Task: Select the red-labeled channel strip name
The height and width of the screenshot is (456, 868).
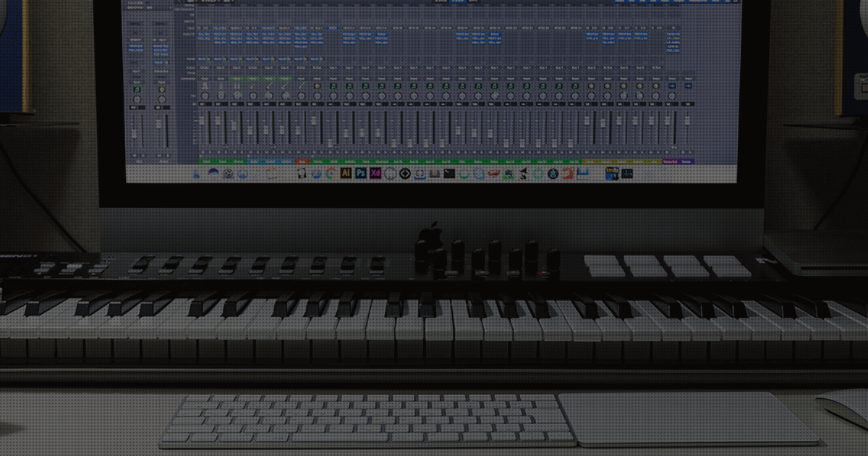Action: [x=302, y=161]
